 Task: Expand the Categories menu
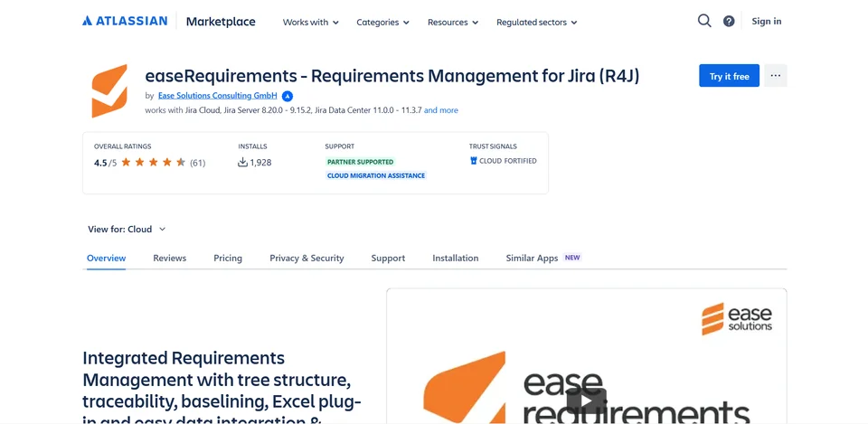(382, 22)
